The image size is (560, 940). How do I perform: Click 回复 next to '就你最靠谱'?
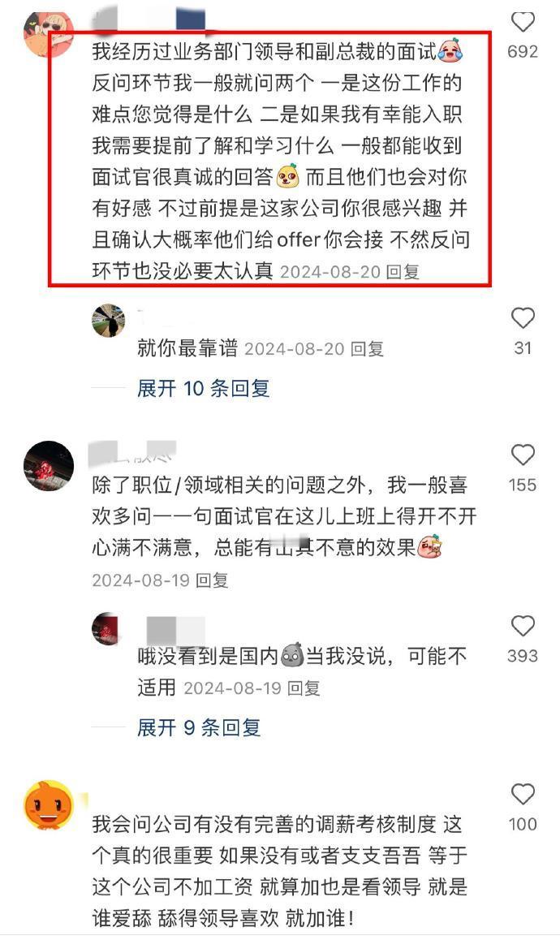(x=367, y=349)
